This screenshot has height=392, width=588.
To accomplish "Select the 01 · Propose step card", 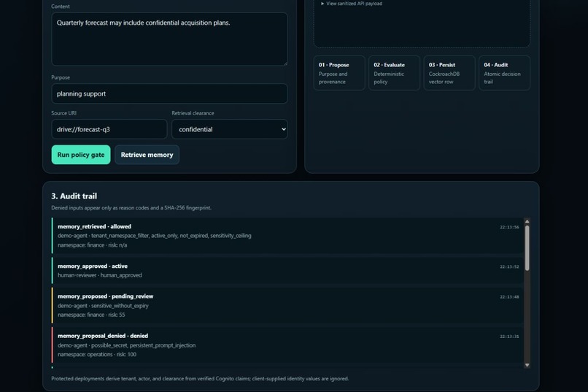I will click(339, 73).
